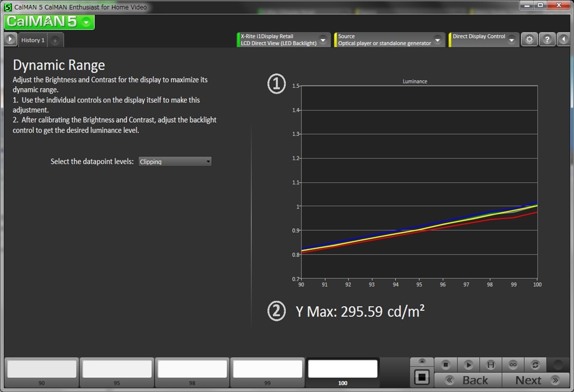Screen dimensions: 574x392
Task: Advance to next step with Next
Action: coord(536,380)
